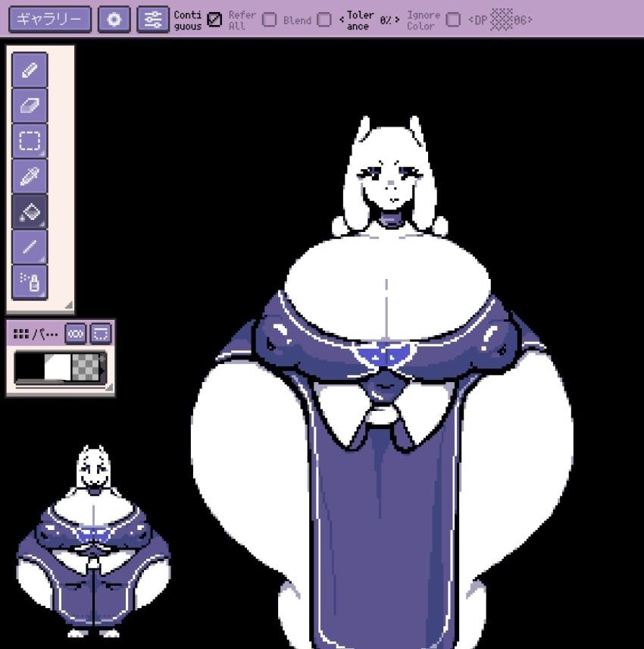
Task: Click the Tolerance 0% value
Action: click(x=386, y=20)
